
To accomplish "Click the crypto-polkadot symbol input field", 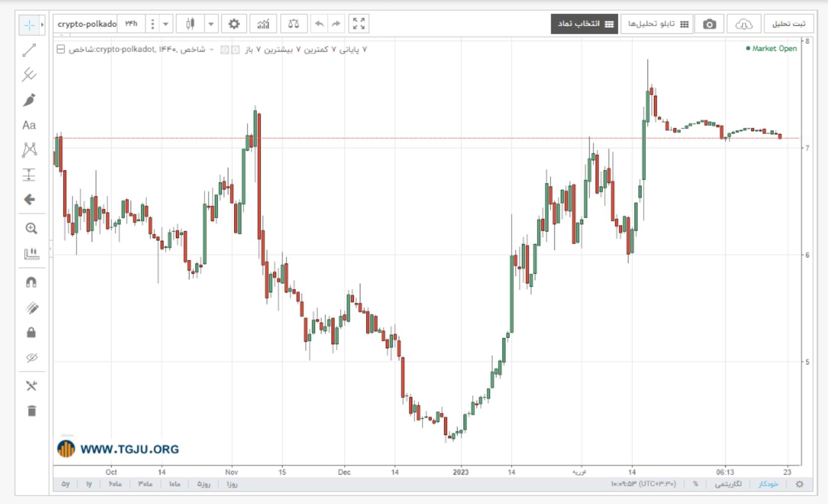I will coord(86,24).
